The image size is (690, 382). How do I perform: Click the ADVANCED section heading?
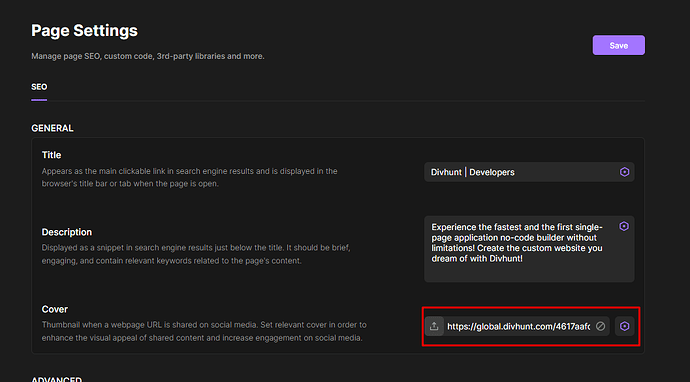(x=56, y=379)
